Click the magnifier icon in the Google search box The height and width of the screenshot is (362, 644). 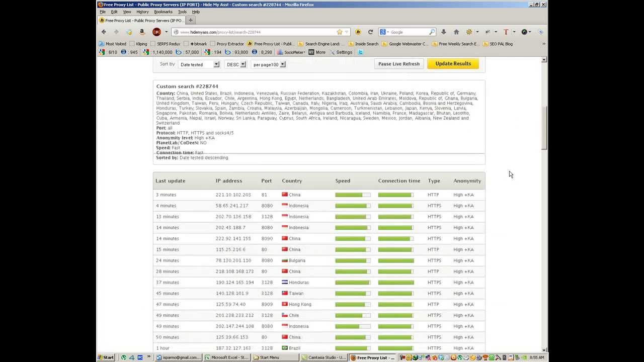pyautogui.click(x=432, y=32)
